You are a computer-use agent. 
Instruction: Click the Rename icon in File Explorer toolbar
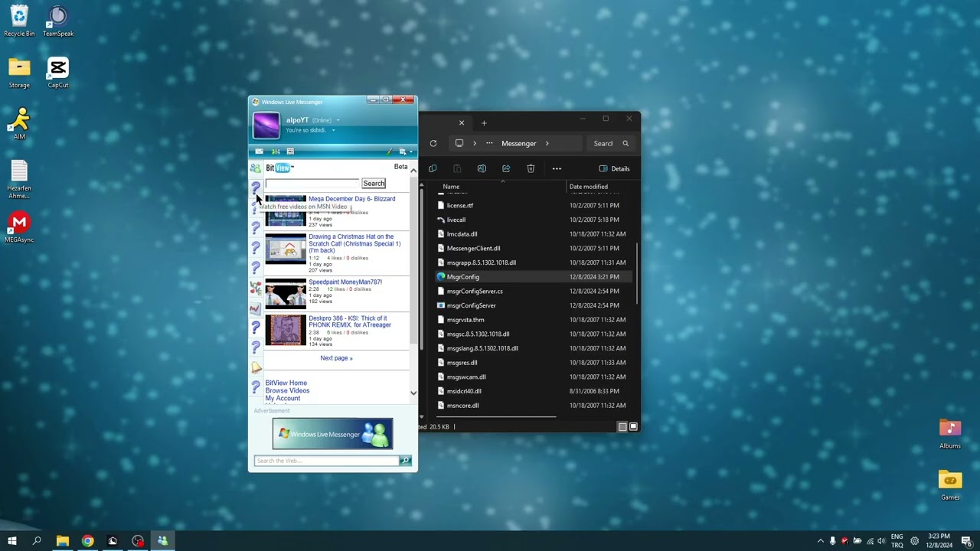tap(482, 168)
